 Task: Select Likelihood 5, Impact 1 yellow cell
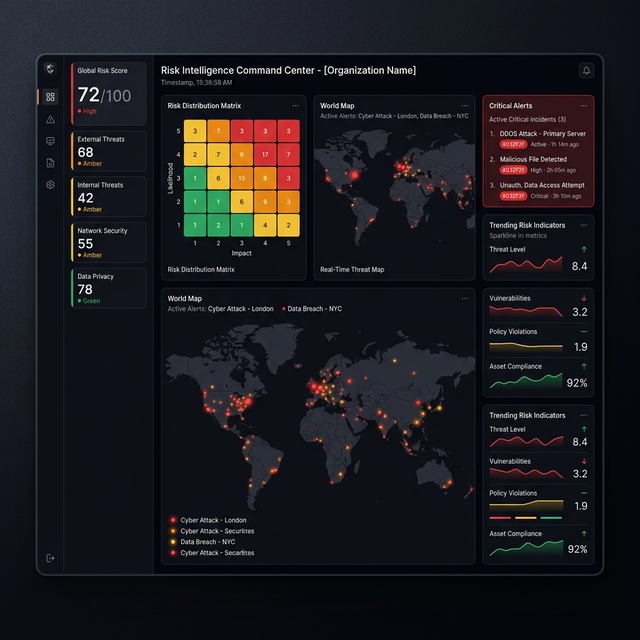pos(195,131)
